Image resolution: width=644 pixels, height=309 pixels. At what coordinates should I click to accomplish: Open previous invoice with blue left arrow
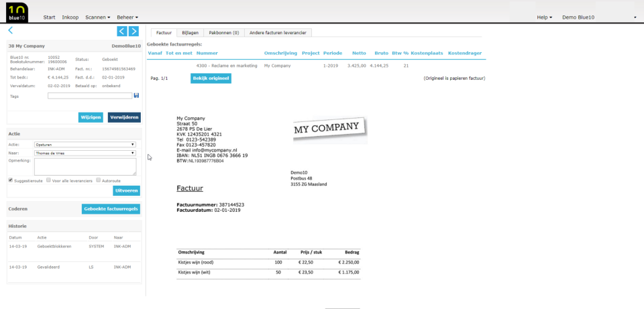point(121,32)
